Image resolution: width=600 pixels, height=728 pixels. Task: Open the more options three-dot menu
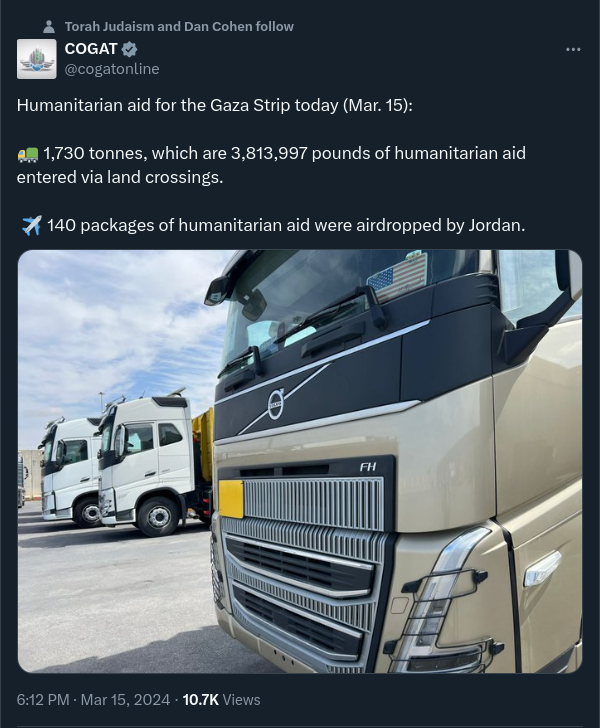click(x=573, y=49)
